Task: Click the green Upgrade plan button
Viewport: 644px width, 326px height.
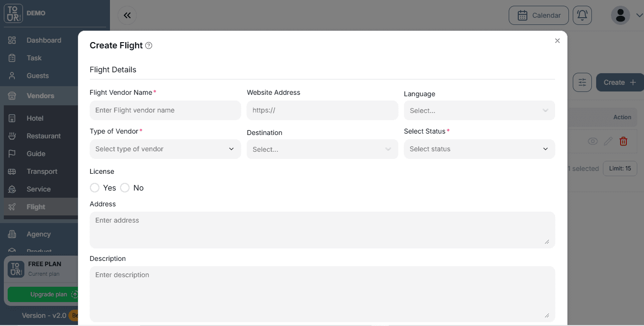Action: point(43,294)
